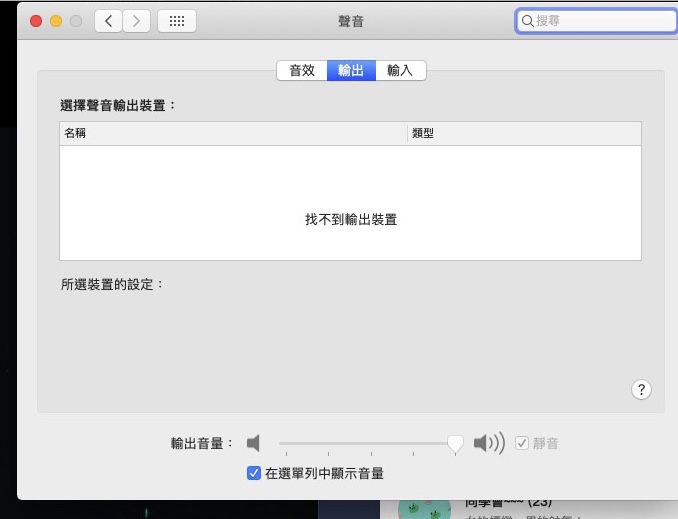This screenshot has height=519, width=678.
Task: Click the back arrow in the toolbar
Action: click(109, 21)
